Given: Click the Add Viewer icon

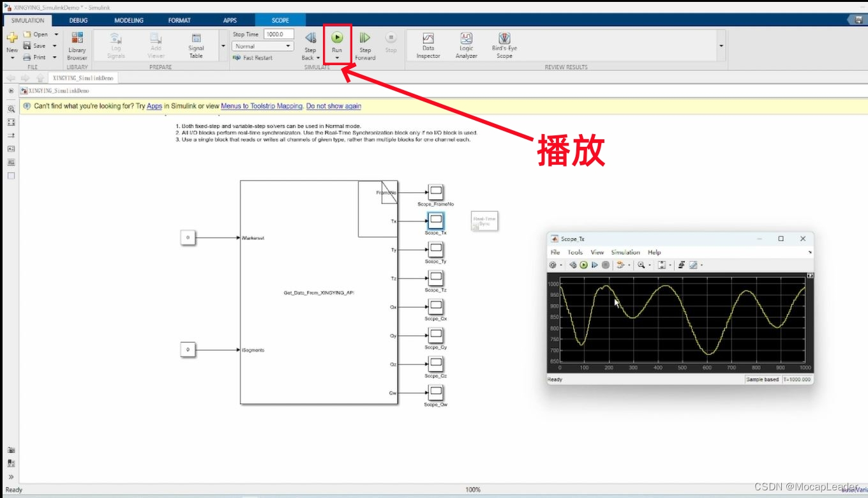Looking at the screenshot, I should click(x=156, y=38).
